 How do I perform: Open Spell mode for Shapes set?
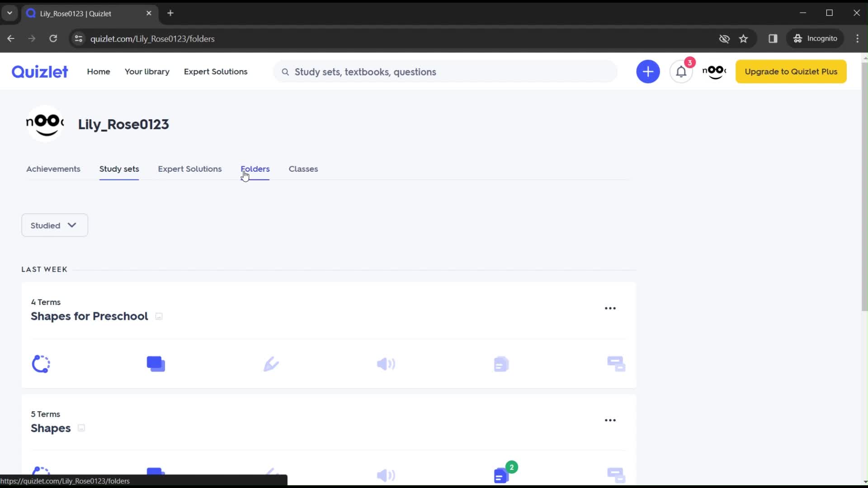(x=386, y=475)
